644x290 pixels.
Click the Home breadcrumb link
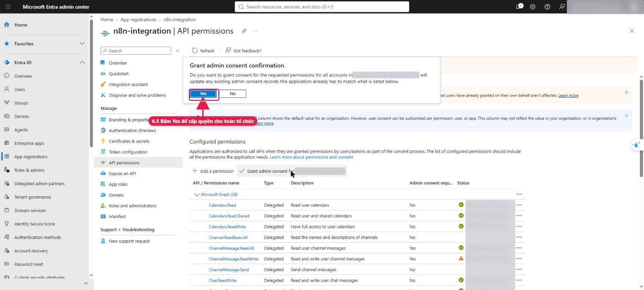(107, 20)
